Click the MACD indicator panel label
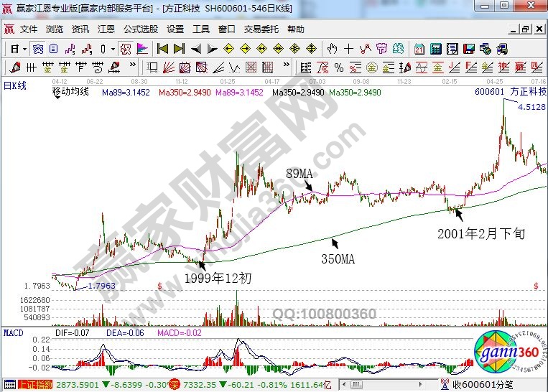 [13, 333]
